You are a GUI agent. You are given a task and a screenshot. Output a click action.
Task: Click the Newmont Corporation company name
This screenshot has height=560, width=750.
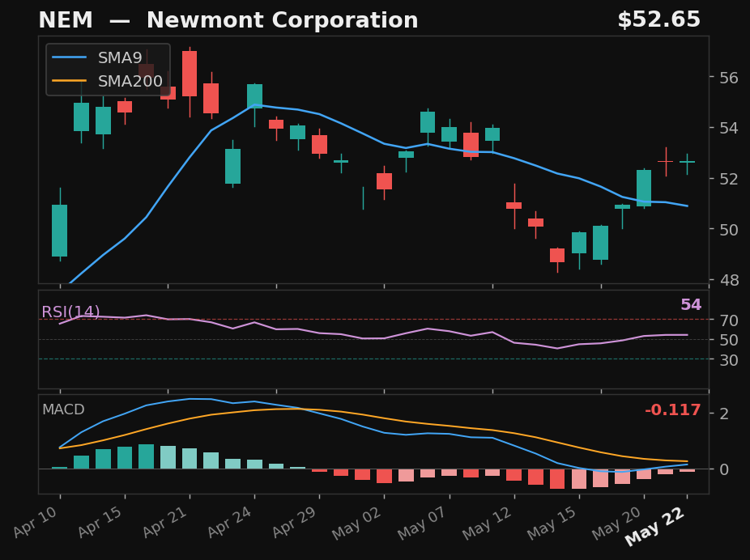coord(282,20)
